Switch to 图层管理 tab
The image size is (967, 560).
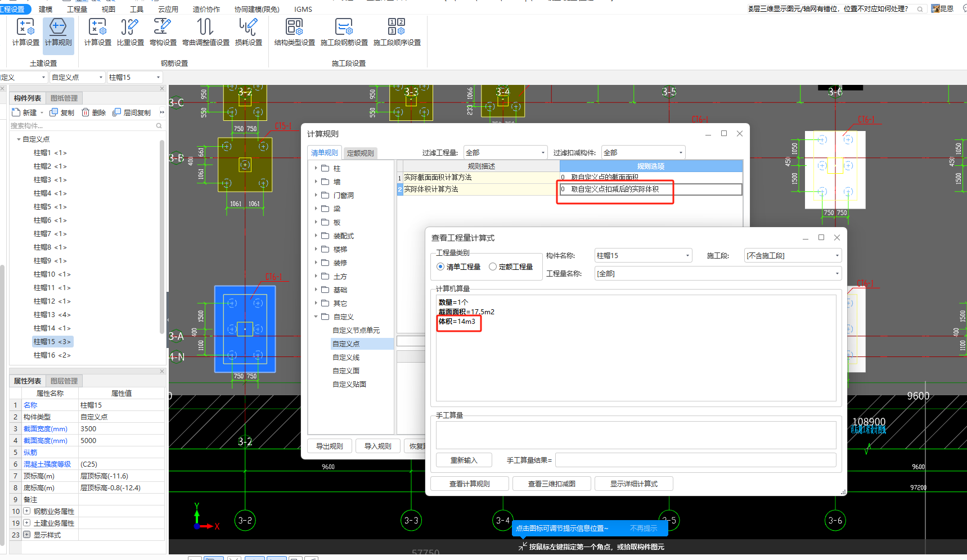tap(64, 381)
